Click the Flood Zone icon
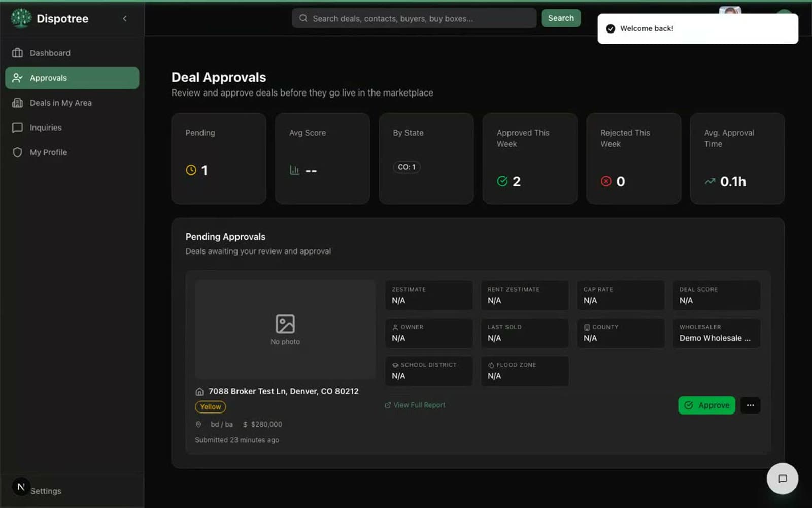This screenshot has height=508, width=812. pos(491,365)
